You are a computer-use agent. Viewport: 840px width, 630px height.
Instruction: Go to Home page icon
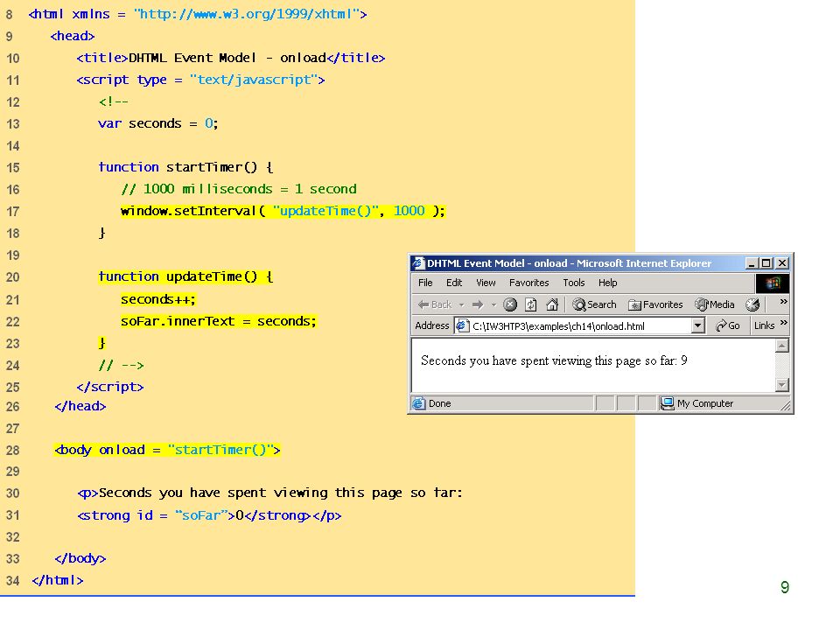(552, 304)
